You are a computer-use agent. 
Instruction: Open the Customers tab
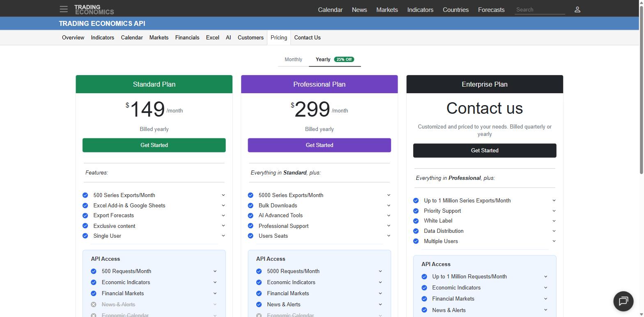coord(251,37)
